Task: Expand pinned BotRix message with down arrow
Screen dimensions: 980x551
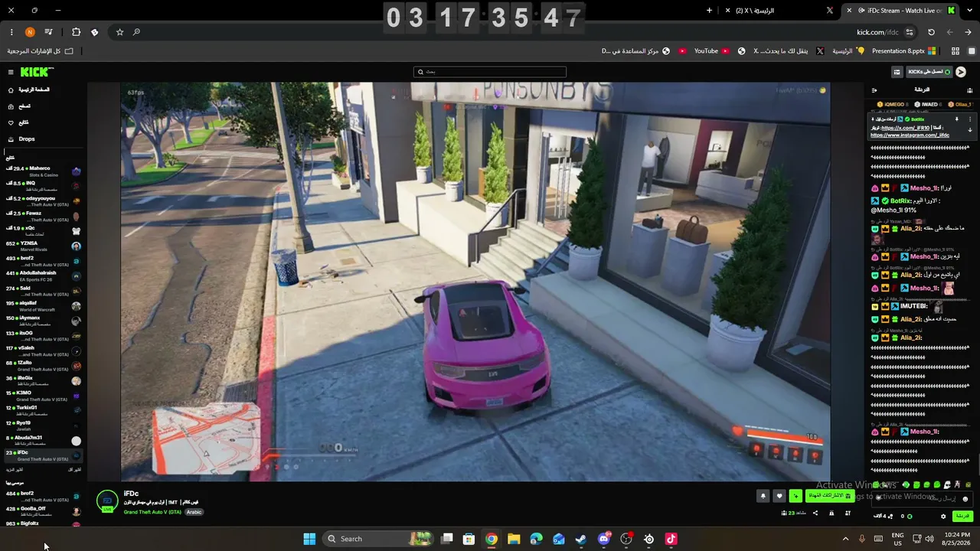Action: [970, 130]
